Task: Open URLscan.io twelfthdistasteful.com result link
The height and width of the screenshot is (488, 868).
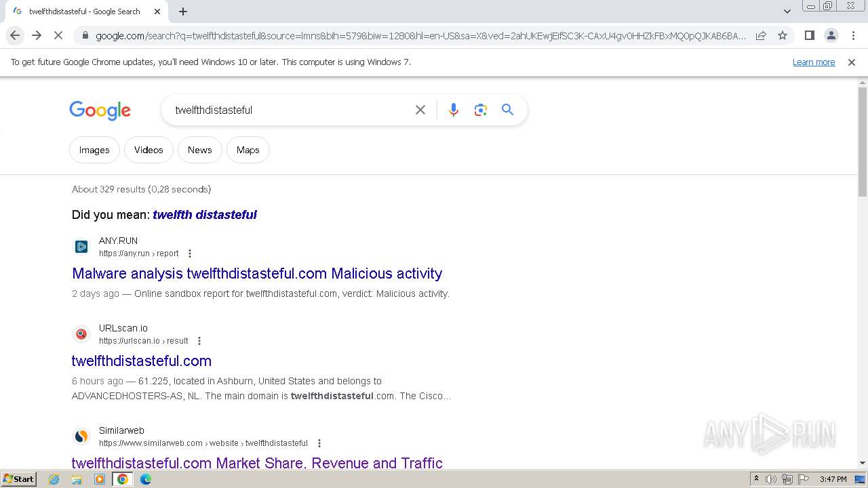Action: coord(142,361)
